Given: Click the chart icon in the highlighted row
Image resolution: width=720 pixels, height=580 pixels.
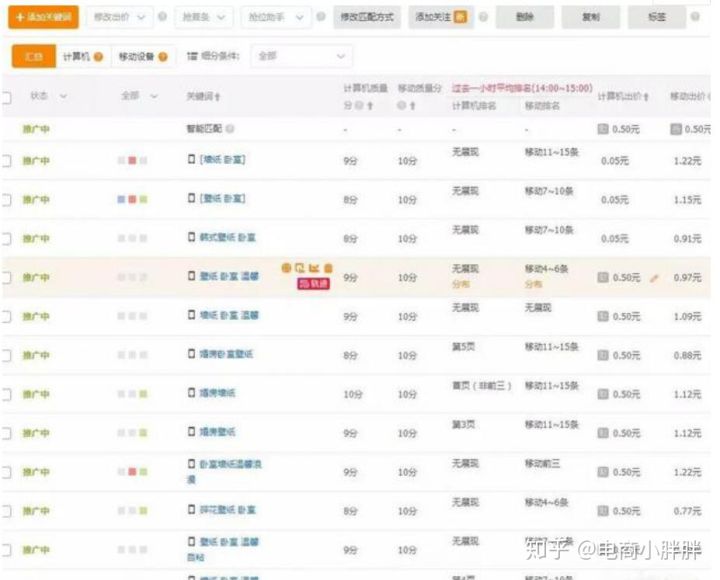Looking at the screenshot, I should [x=314, y=268].
